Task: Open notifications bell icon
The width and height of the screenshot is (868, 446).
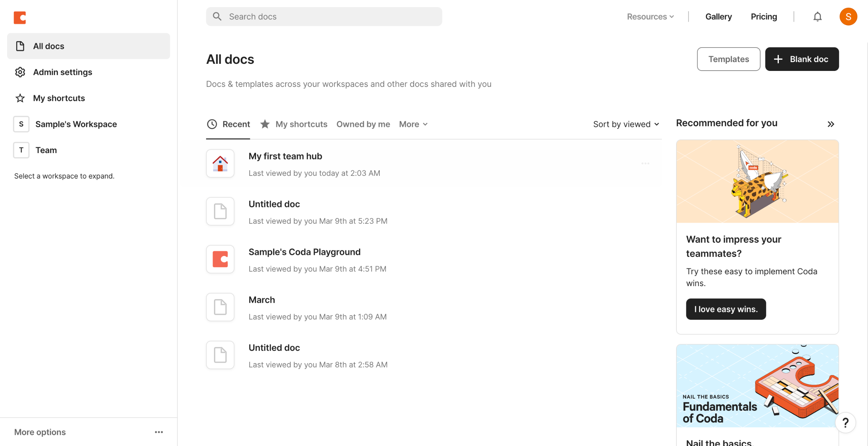Action: (x=817, y=17)
